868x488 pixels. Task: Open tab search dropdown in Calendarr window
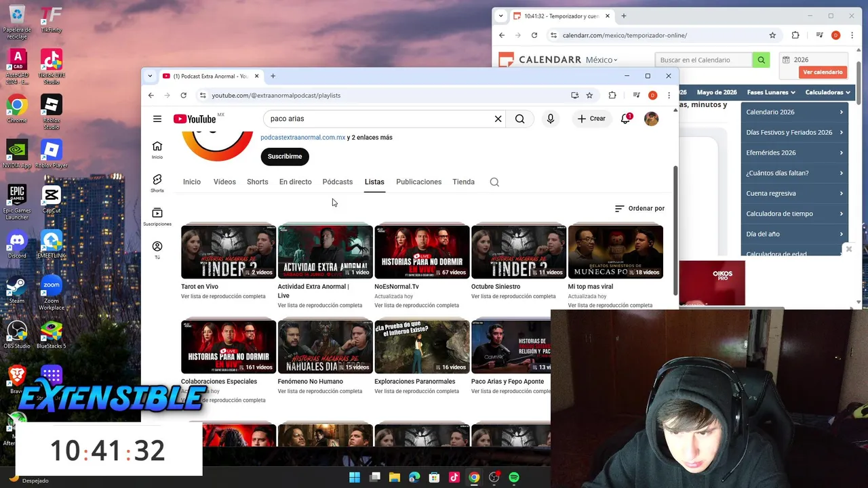pyautogui.click(x=500, y=16)
